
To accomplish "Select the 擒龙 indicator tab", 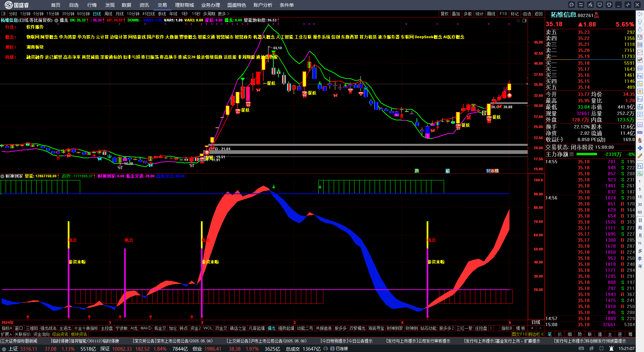I will pyautogui.click(x=271, y=328).
